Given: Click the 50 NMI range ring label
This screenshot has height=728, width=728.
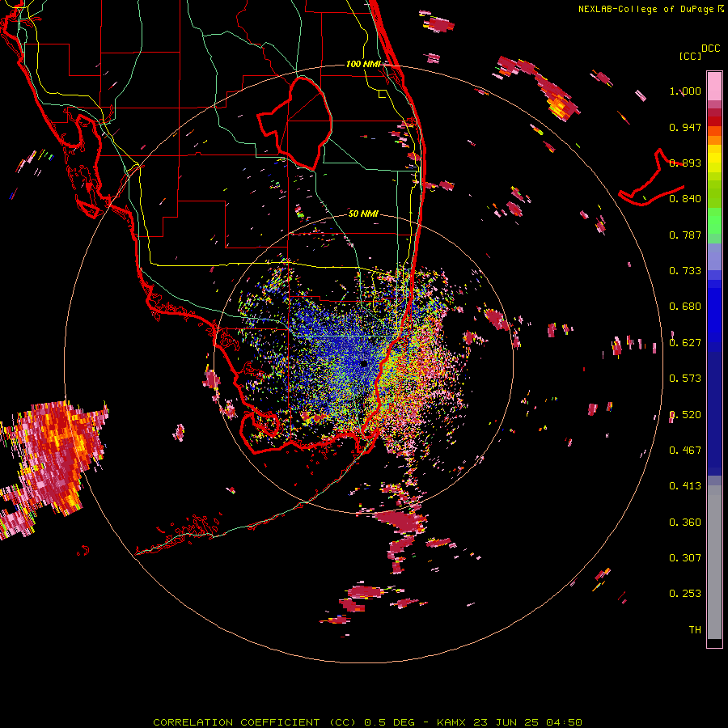Looking at the screenshot, I should [x=363, y=214].
